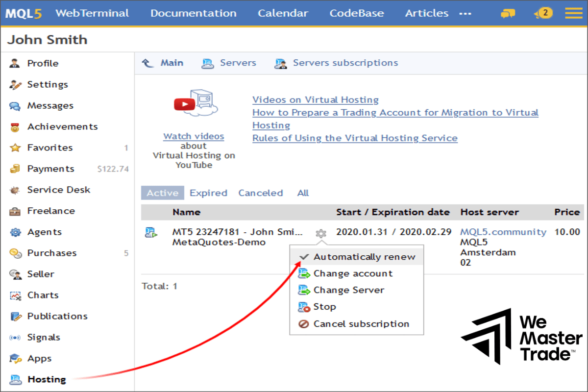Viewport: 588px width, 392px height.
Task: Open the hamburger menu at top right
Action: [573, 13]
